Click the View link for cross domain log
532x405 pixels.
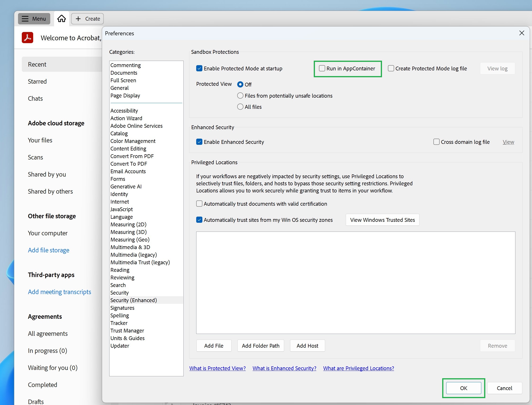coord(508,142)
